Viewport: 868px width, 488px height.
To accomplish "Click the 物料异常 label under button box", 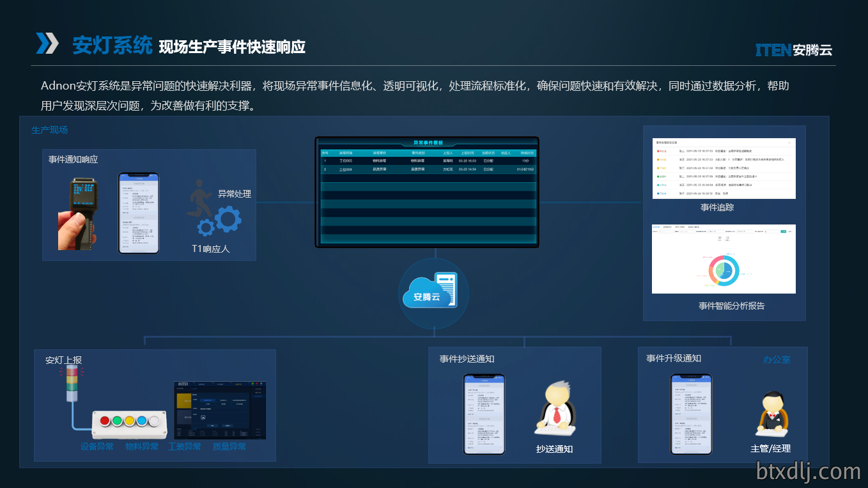I will (142, 446).
